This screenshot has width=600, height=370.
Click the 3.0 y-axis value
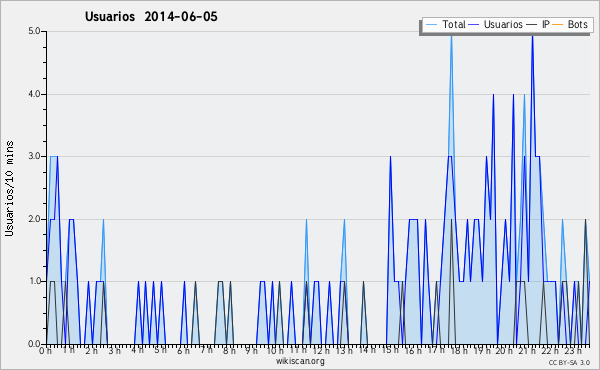pos(34,156)
